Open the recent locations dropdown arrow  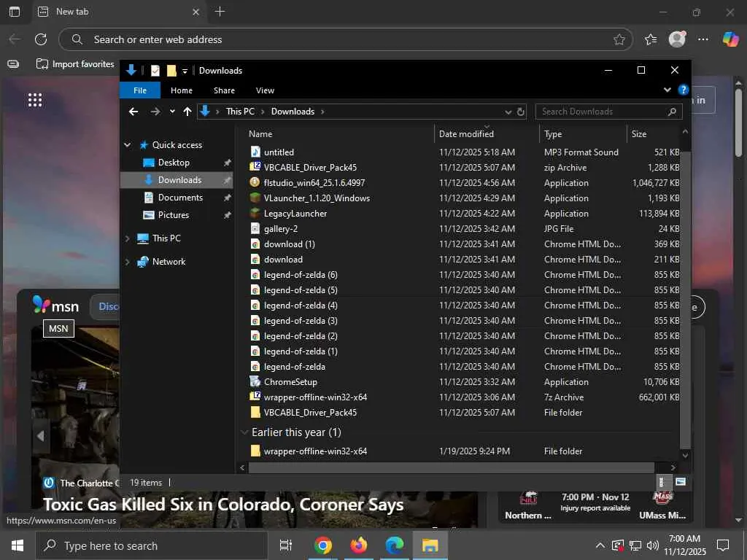(x=172, y=112)
